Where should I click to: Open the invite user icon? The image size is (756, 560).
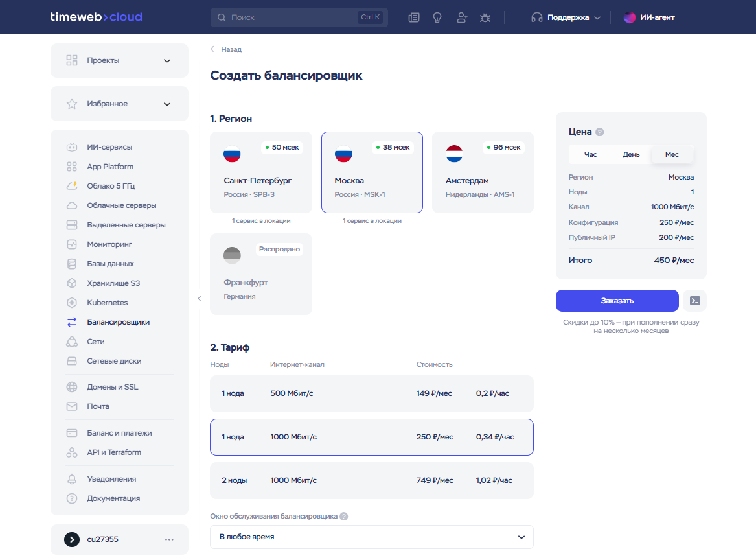[x=462, y=17]
